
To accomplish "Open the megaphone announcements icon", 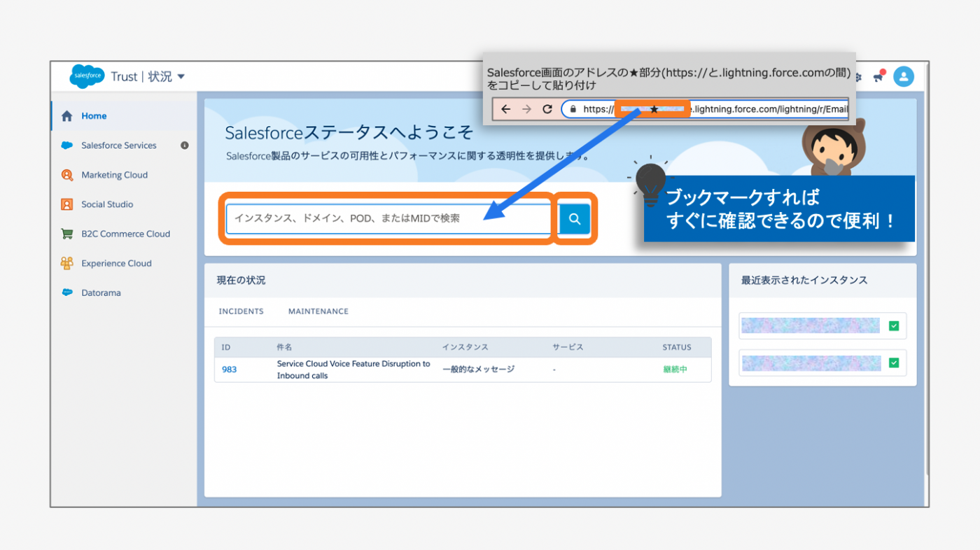I will tap(878, 76).
